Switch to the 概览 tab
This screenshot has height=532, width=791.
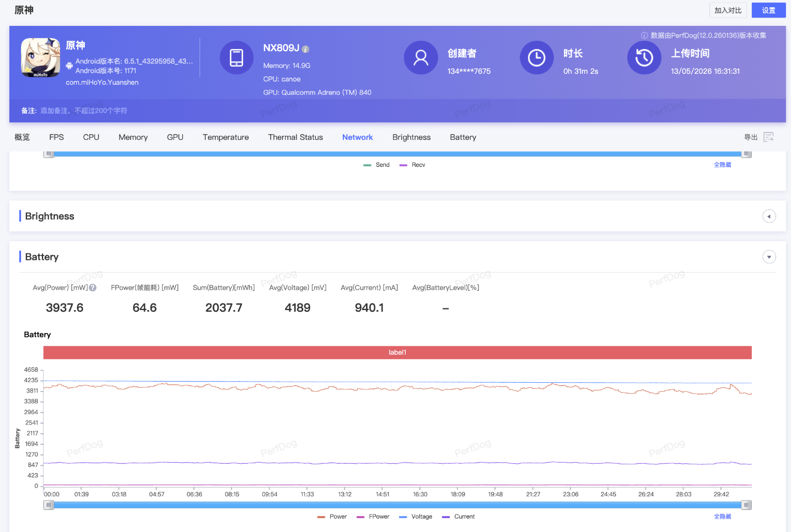coord(22,137)
